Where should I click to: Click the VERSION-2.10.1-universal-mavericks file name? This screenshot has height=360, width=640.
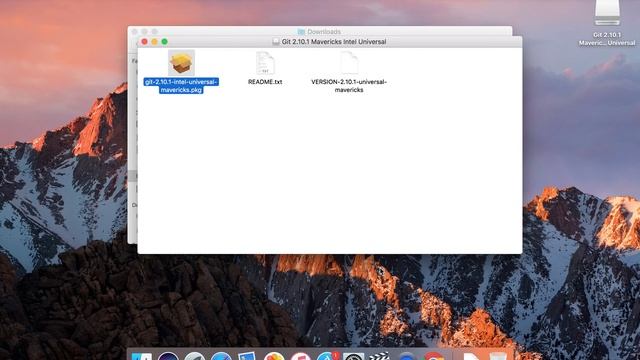click(x=349, y=86)
